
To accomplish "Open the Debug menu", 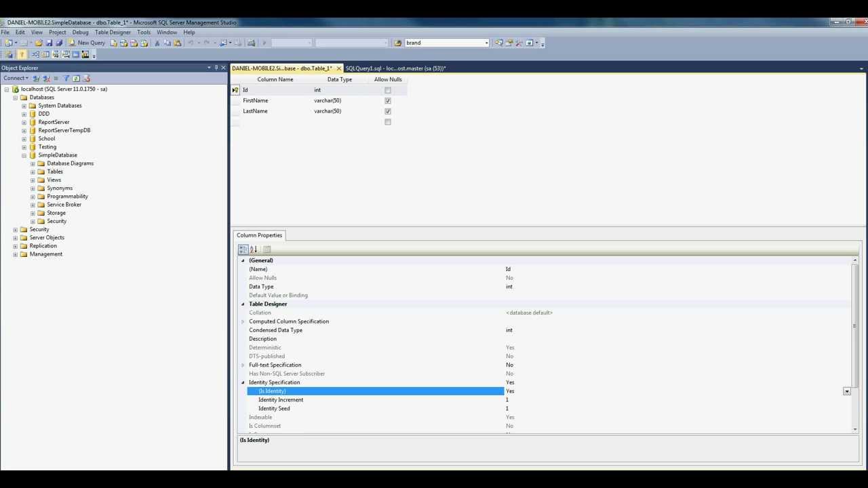I will click(80, 32).
